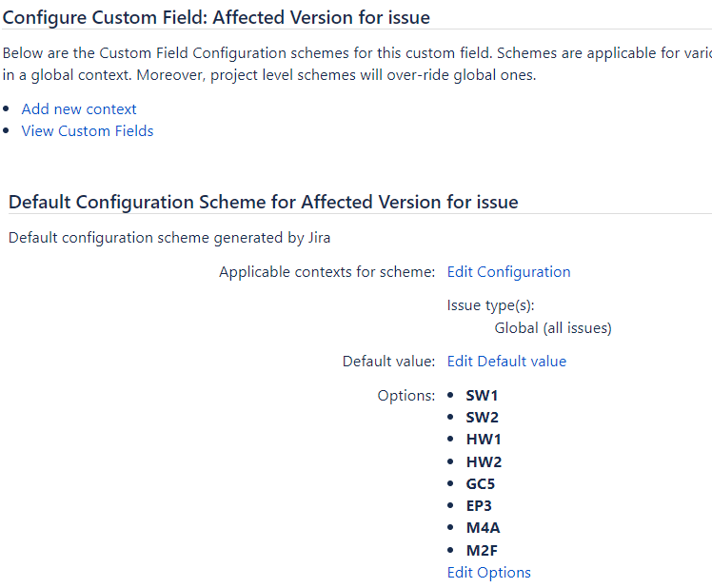The height and width of the screenshot is (588, 712).
Task: Click the M2F option in the list
Action: point(482,550)
